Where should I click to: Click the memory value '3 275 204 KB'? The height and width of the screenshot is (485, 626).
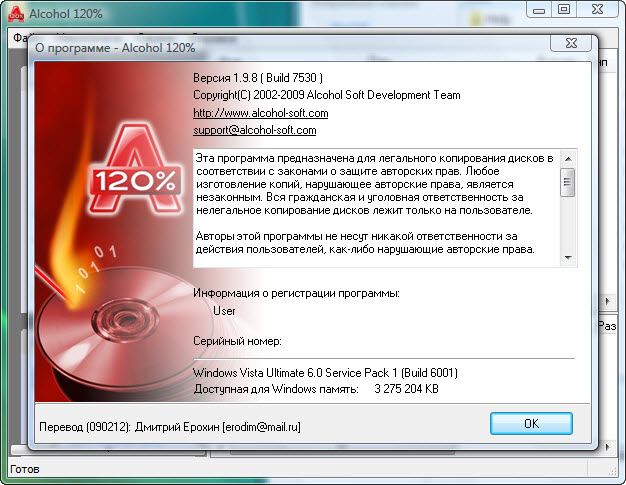(x=406, y=389)
